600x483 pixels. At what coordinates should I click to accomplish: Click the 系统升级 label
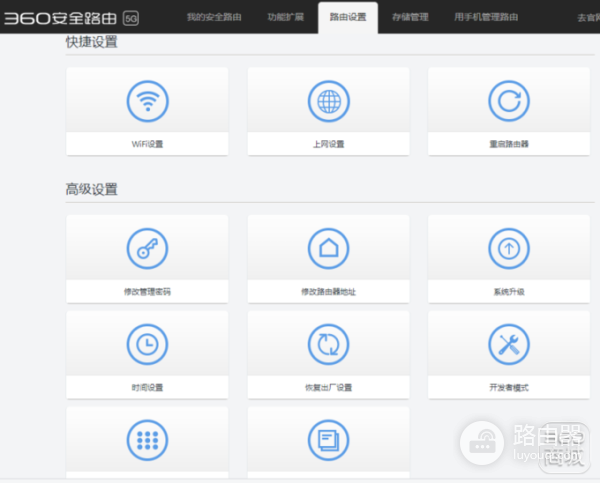tap(509, 292)
